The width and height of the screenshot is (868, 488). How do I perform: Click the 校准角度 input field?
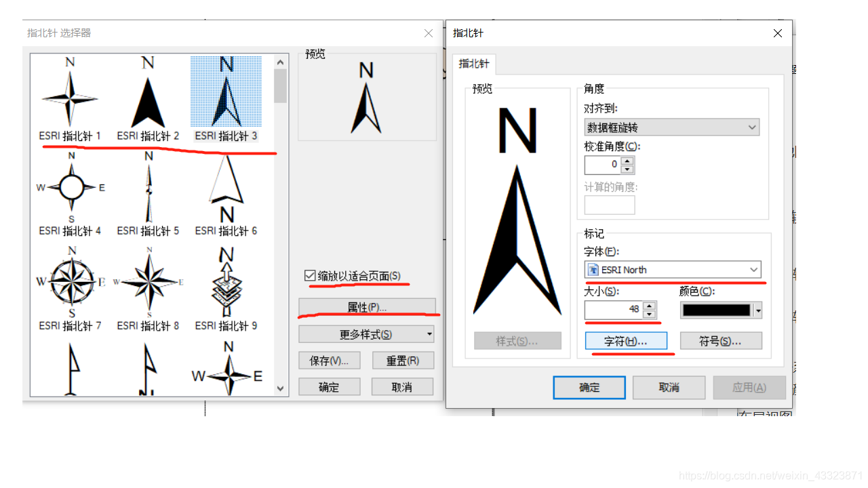(x=603, y=165)
